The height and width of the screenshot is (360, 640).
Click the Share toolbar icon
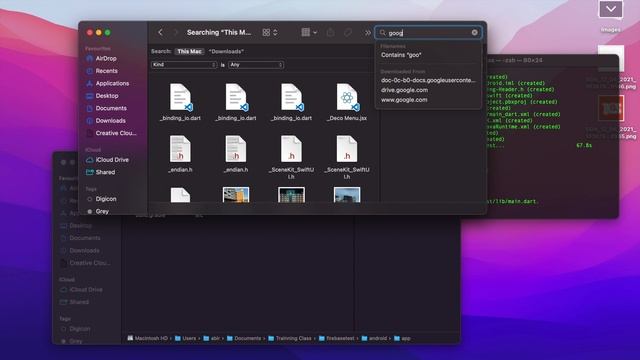(330, 32)
